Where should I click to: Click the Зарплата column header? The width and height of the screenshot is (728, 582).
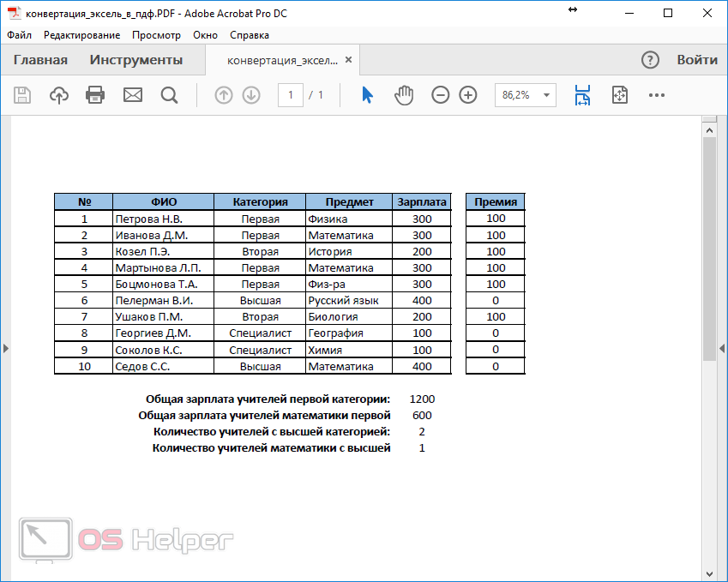pyautogui.click(x=422, y=202)
